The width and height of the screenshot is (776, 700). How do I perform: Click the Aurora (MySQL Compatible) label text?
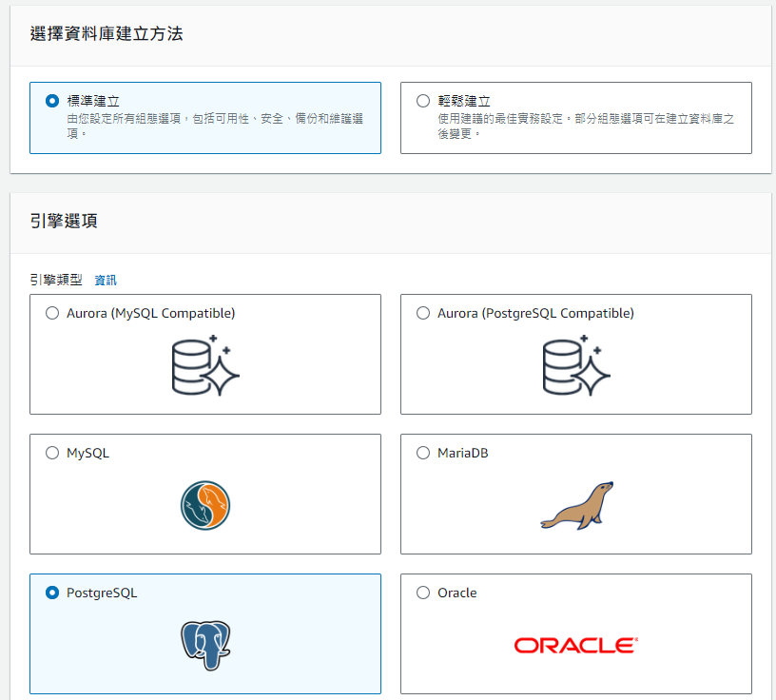point(151,313)
